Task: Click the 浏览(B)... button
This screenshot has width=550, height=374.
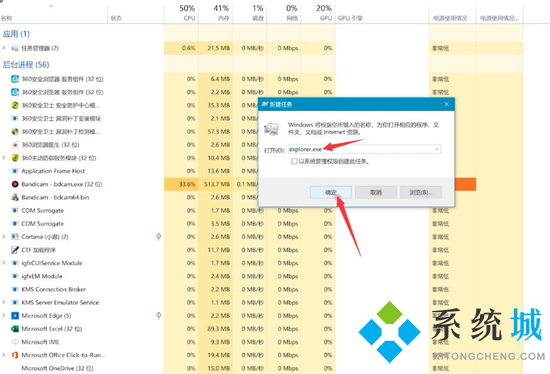Action: tap(421, 192)
